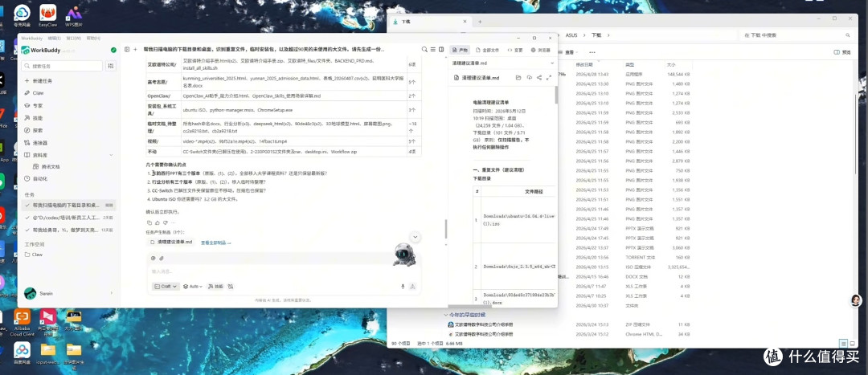Toggle the WorkBuddy sidebar collapse icon
The image size is (868, 375).
coord(127,49)
